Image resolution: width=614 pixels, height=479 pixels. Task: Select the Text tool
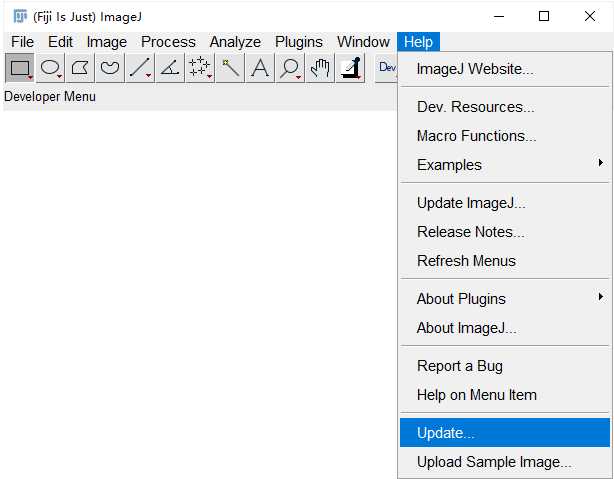(x=260, y=68)
